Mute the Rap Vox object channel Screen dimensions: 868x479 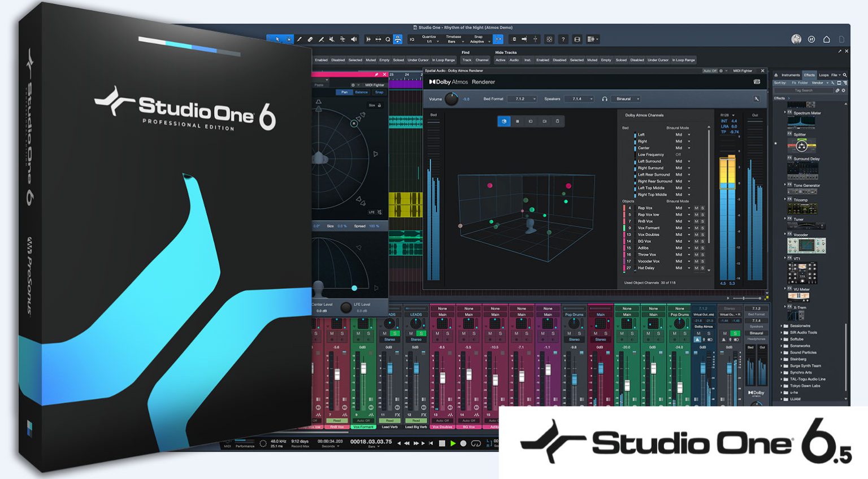click(x=696, y=208)
